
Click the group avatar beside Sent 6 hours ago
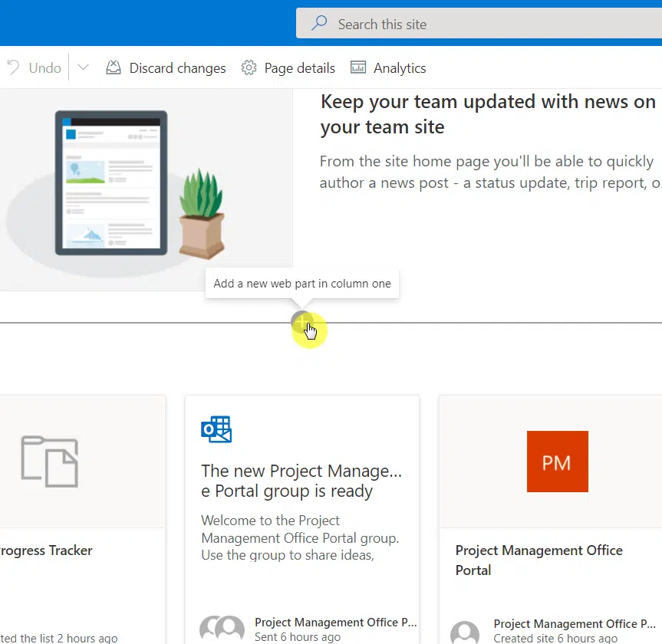(222, 629)
